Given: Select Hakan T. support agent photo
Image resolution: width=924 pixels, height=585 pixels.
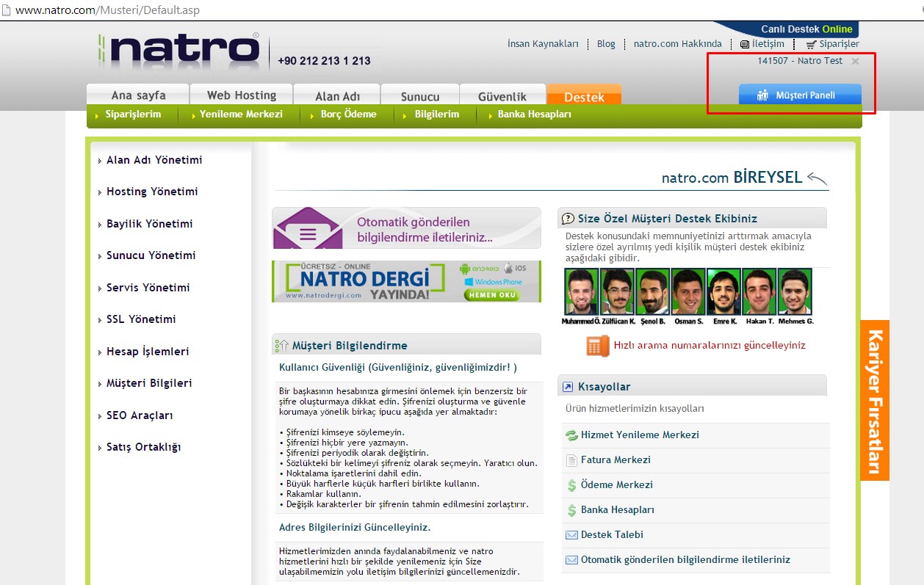Looking at the screenshot, I should (759, 292).
